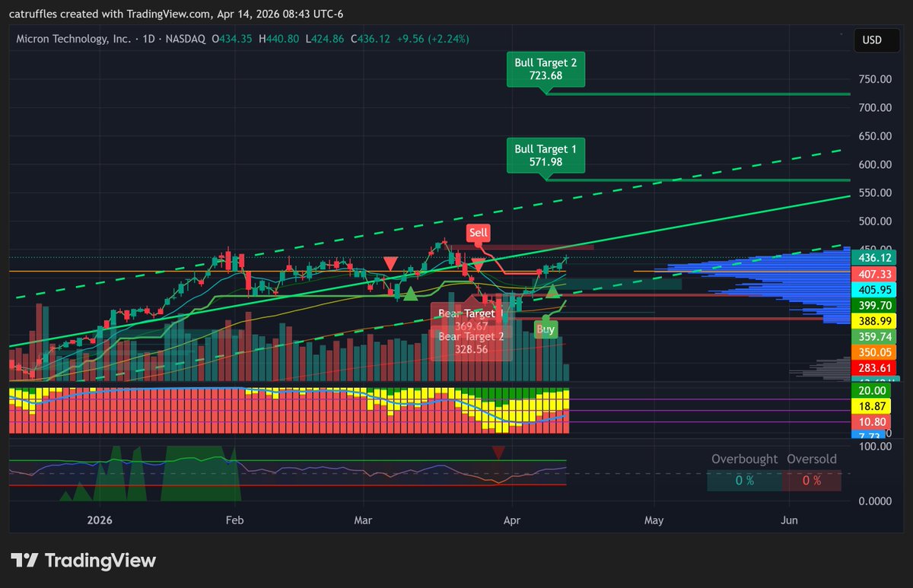
Task: Click the Oversold 0 % cell
Action: (x=812, y=481)
